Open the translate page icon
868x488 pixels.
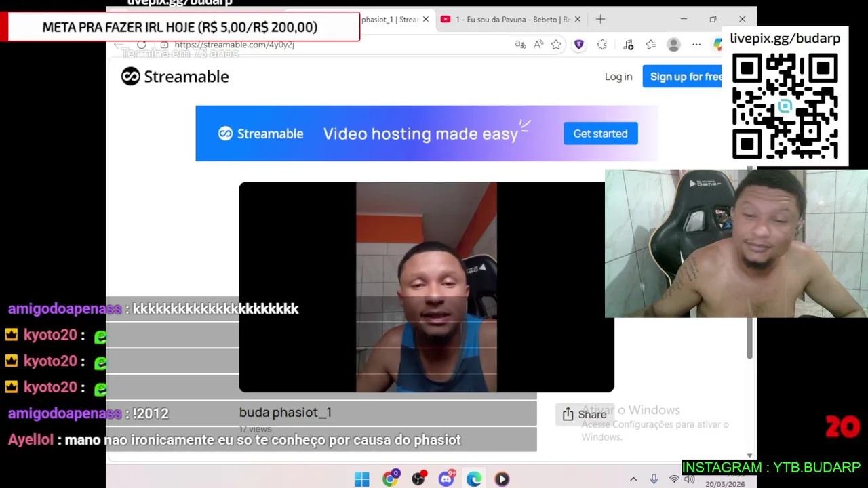coord(520,45)
